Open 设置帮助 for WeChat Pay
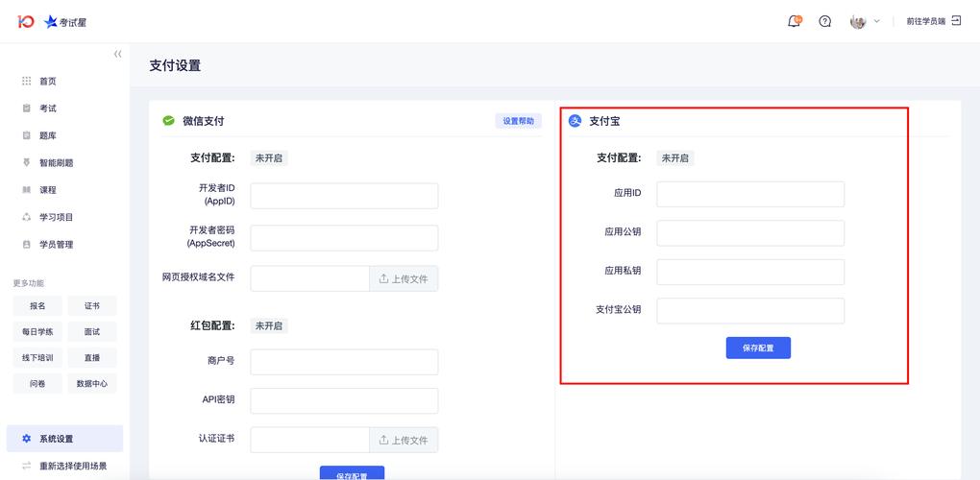The width and height of the screenshot is (980, 480). coord(518,121)
